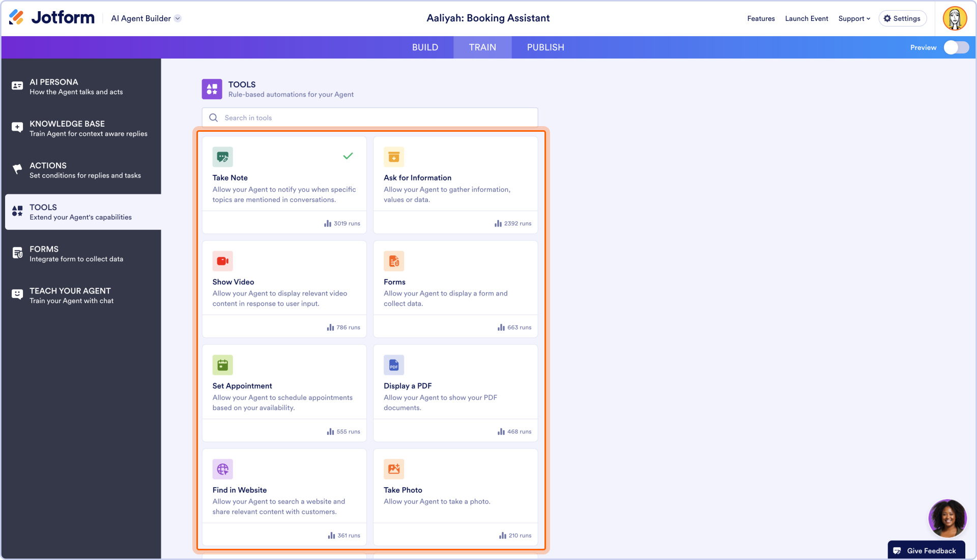
Task: Switch to the BUILD tab
Action: (x=425, y=47)
